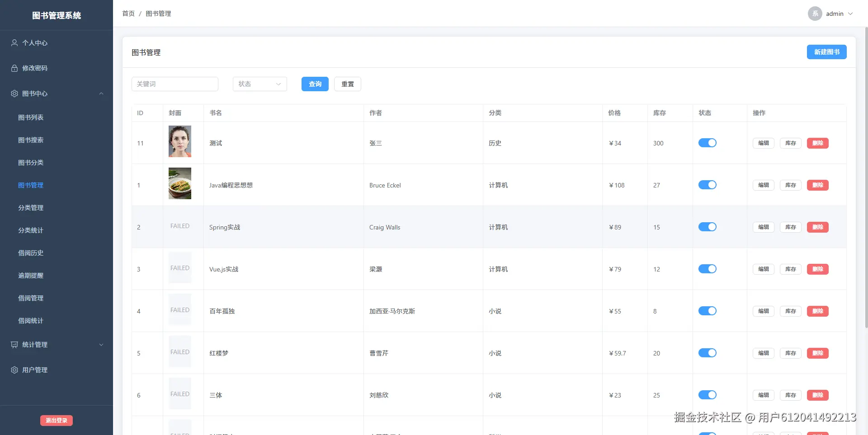
Task: Click the chart icon beside 统计管理
Action: pyautogui.click(x=14, y=345)
